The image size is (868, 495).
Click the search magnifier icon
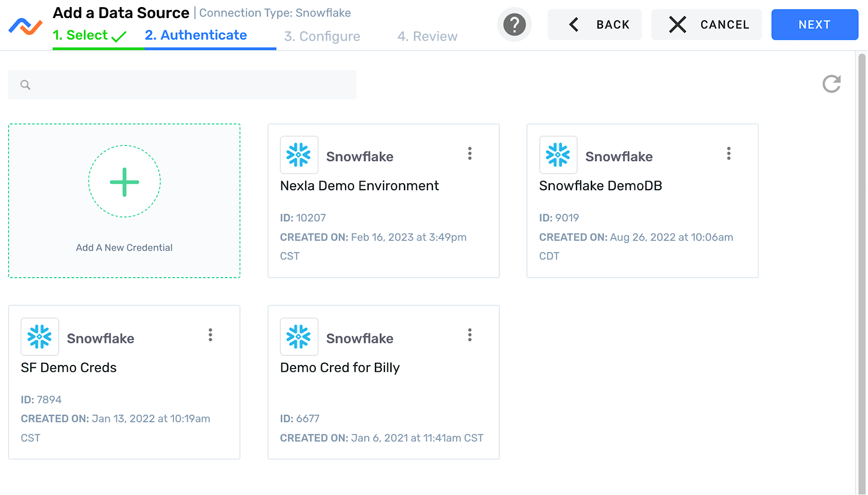pos(26,85)
